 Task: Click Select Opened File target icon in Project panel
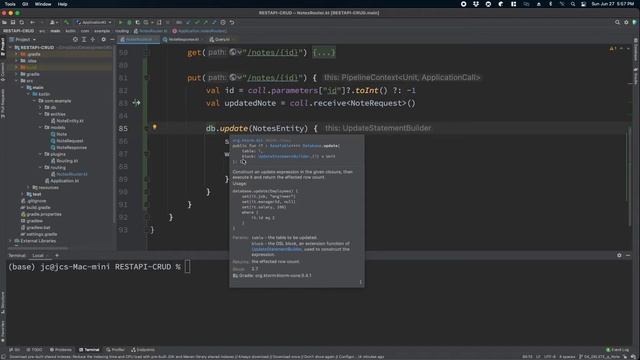(75, 40)
